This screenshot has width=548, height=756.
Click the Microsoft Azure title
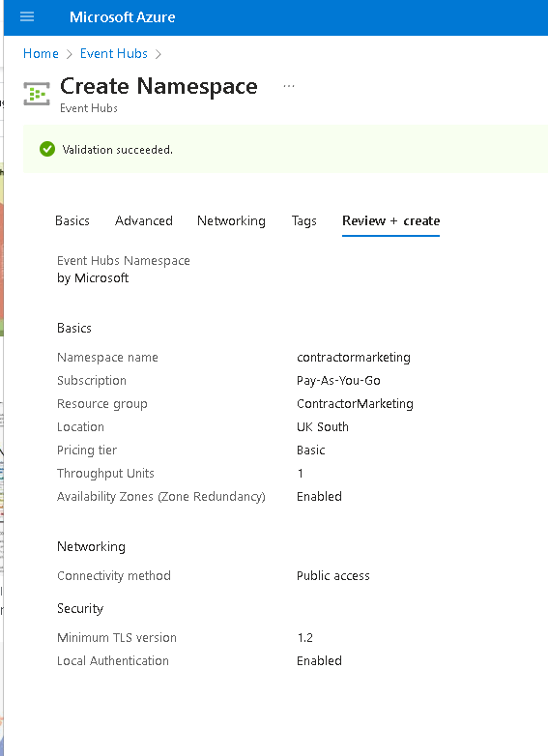(123, 17)
